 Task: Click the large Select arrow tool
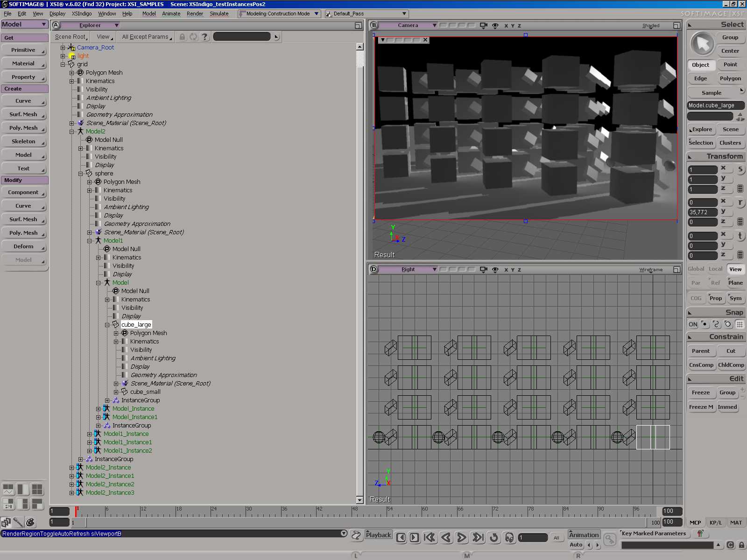coord(702,44)
